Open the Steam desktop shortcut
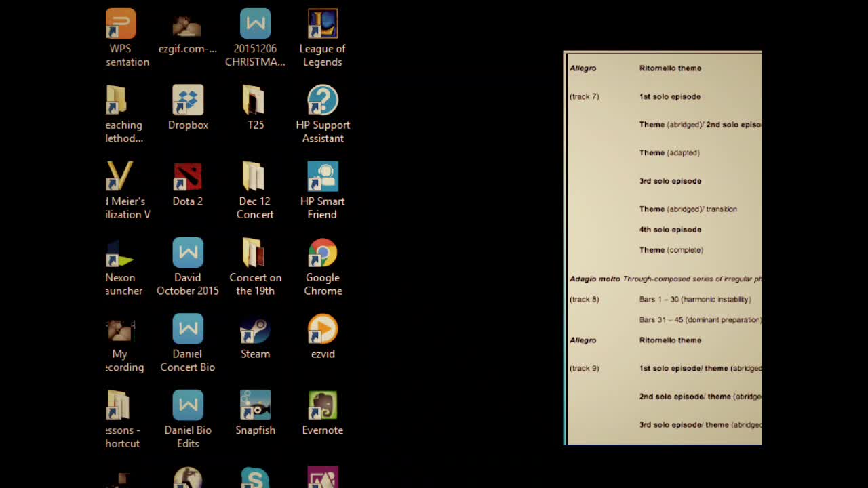 [x=256, y=330]
